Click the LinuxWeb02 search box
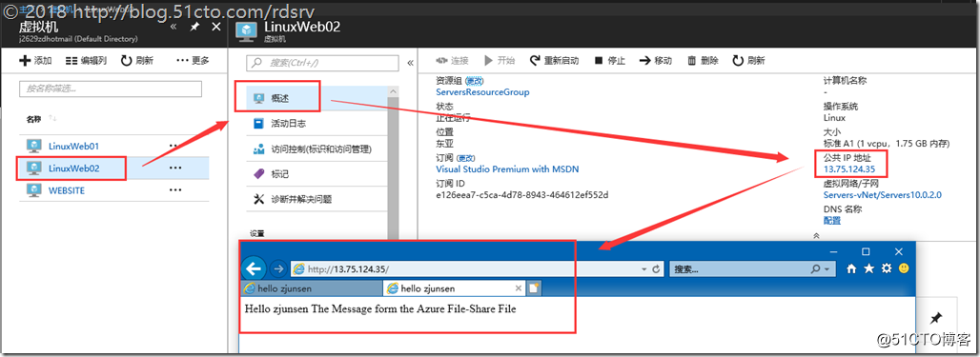 point(322,63)
